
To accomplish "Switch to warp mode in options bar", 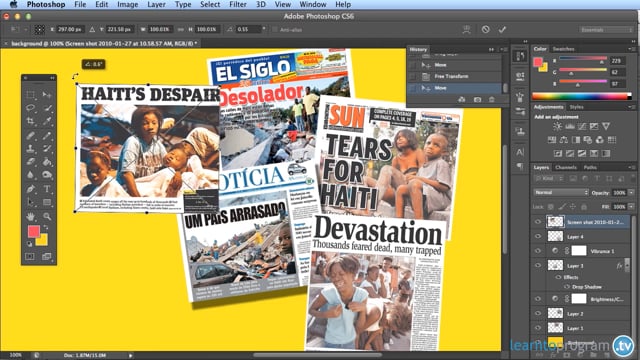I will 466,29.
